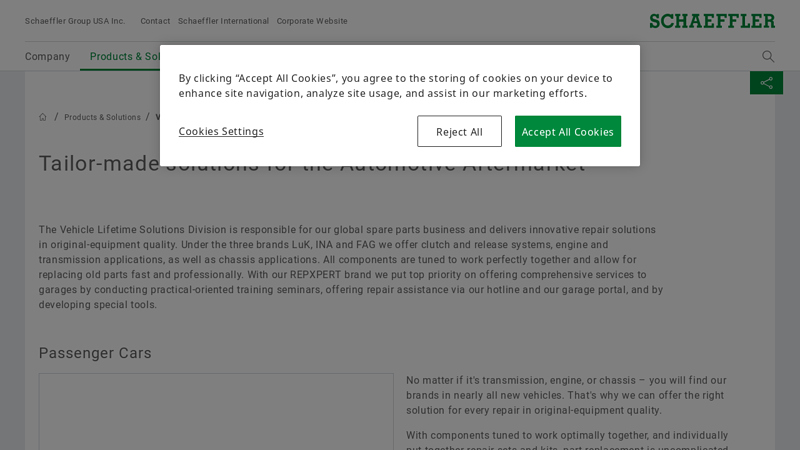Click the cookie consent message text
The image size is (800, 450).
click(396, 86)
